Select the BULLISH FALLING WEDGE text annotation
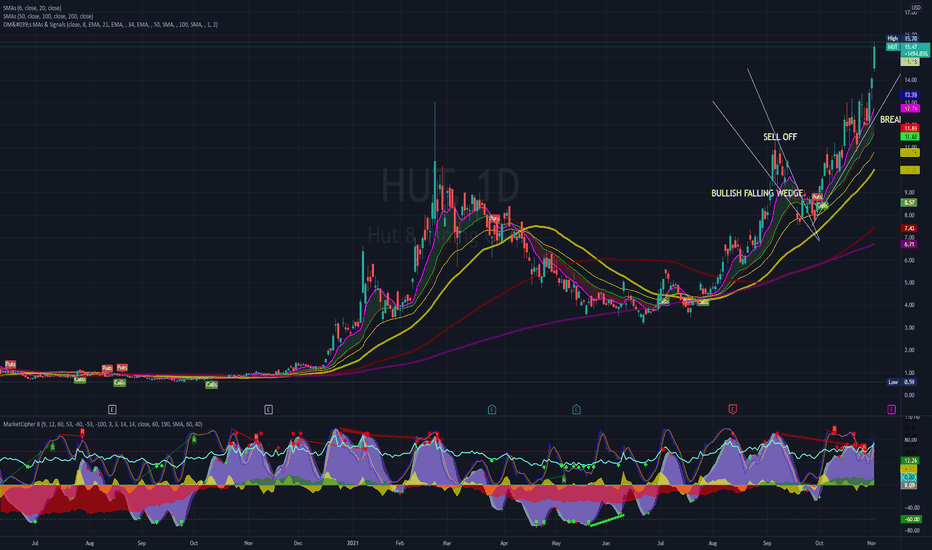Screen dimensions: 932x550 point(757,193)
